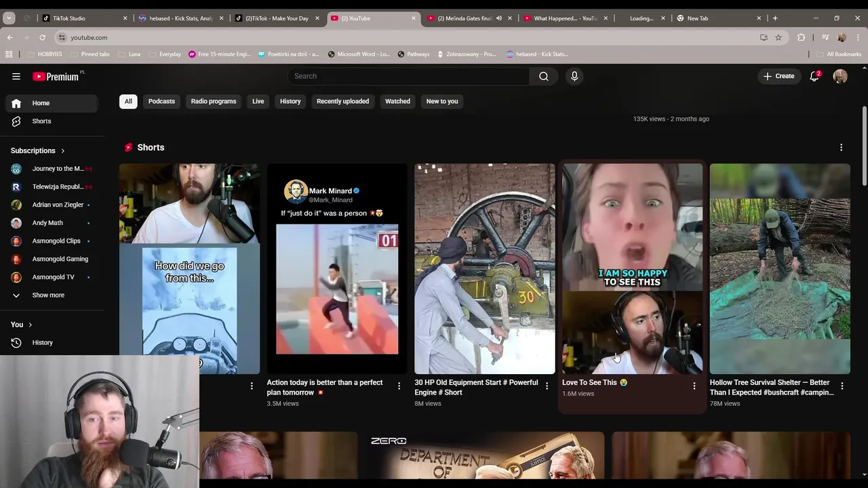Open the browser extensions puzzle icon
The image size is (868, 488).
[801, 37]
